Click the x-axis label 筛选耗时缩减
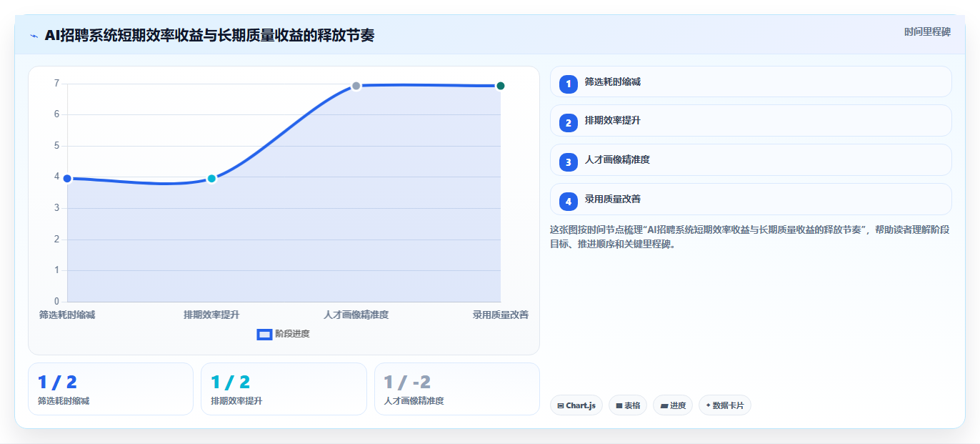This screenshot has height=444, width=980. click(67, 315)
